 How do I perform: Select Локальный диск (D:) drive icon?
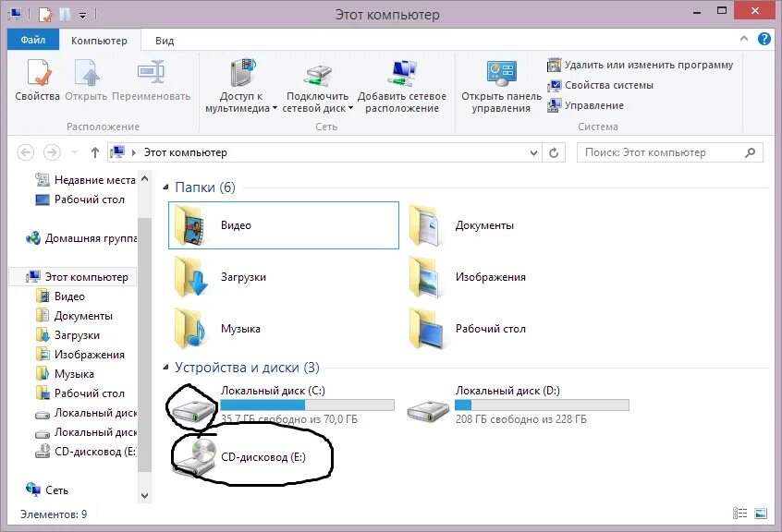click(x=426, y=412)
